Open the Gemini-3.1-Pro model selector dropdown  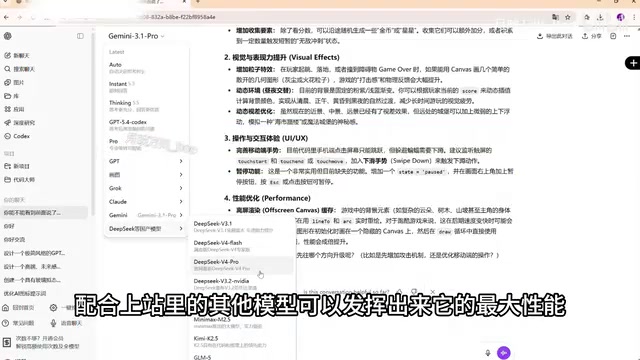click(x=136, y=36)
